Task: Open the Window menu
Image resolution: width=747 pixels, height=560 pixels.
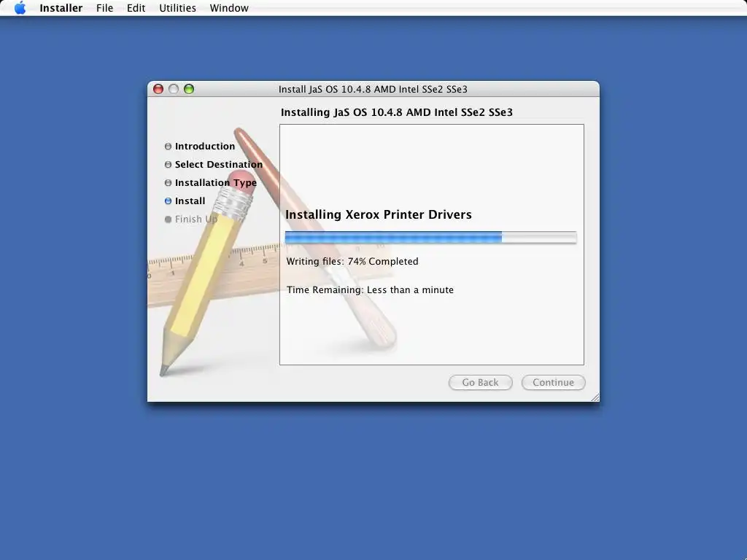Action: (228, 8)
